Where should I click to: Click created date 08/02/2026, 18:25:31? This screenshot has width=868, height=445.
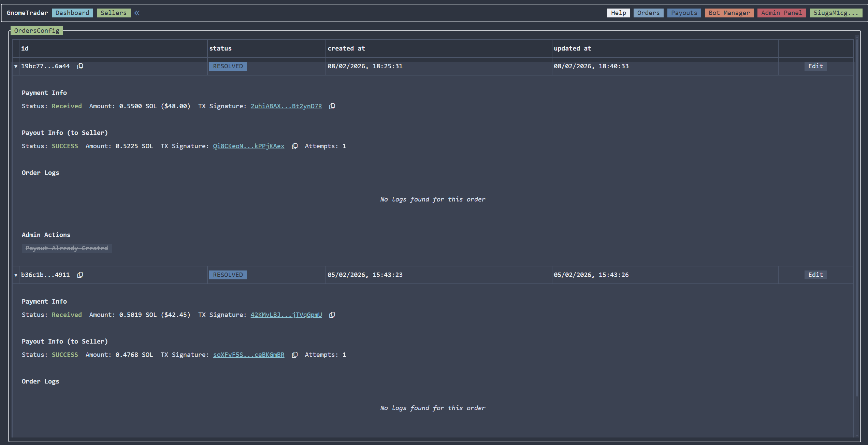(x=365, y=66)
